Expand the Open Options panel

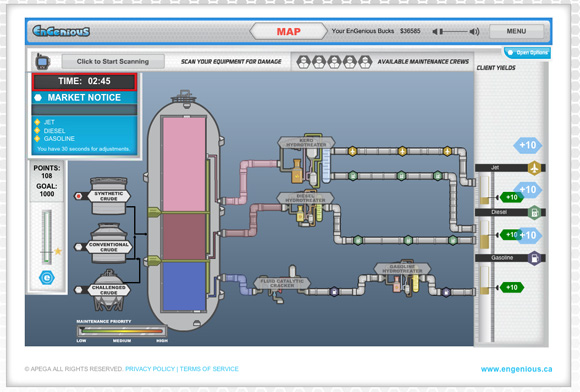point(527,53)
